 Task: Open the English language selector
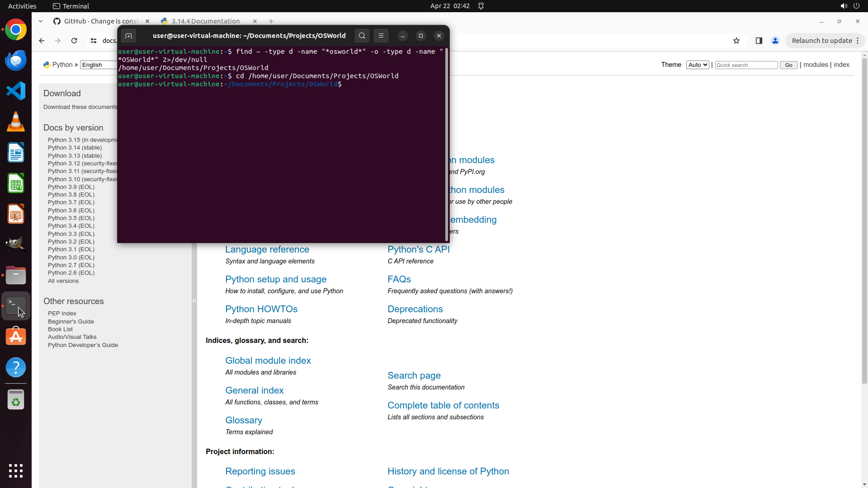(x=98, y=65)
